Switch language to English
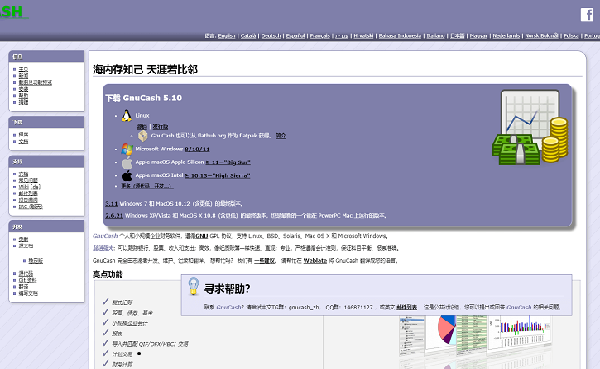This screenshot has width=600, height=369. pyautogui.click(x=227, y=36)
